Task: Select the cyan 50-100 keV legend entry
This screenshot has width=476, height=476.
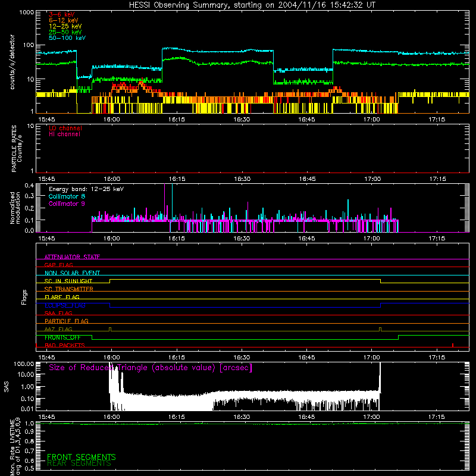Action: click(67, 37)
